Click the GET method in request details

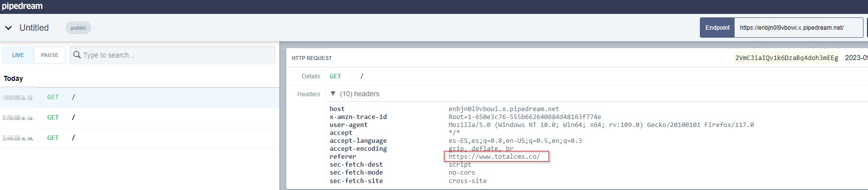tap(335, 76)
